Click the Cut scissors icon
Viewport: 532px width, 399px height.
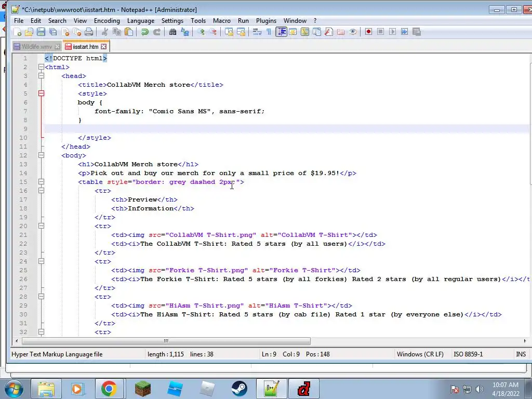105,32
